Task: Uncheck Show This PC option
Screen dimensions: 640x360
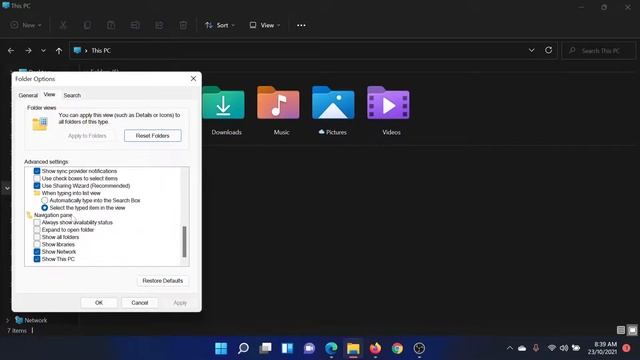Action: [37, 259]
